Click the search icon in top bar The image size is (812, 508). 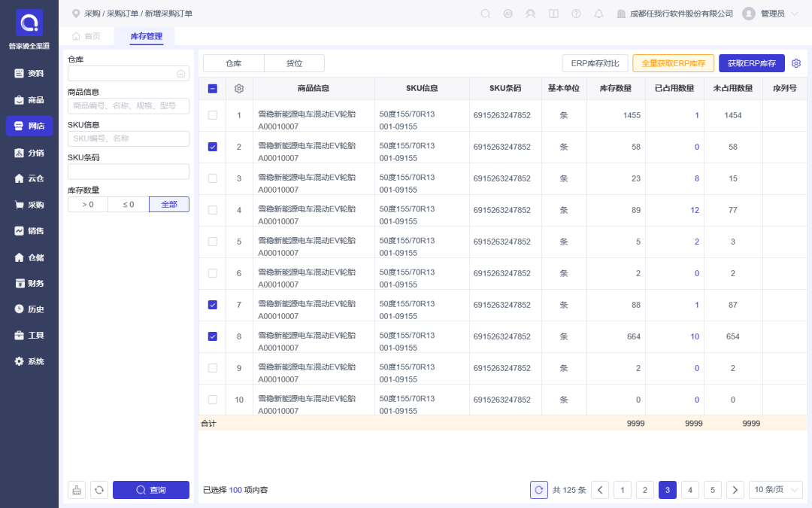tap(486, 14)
